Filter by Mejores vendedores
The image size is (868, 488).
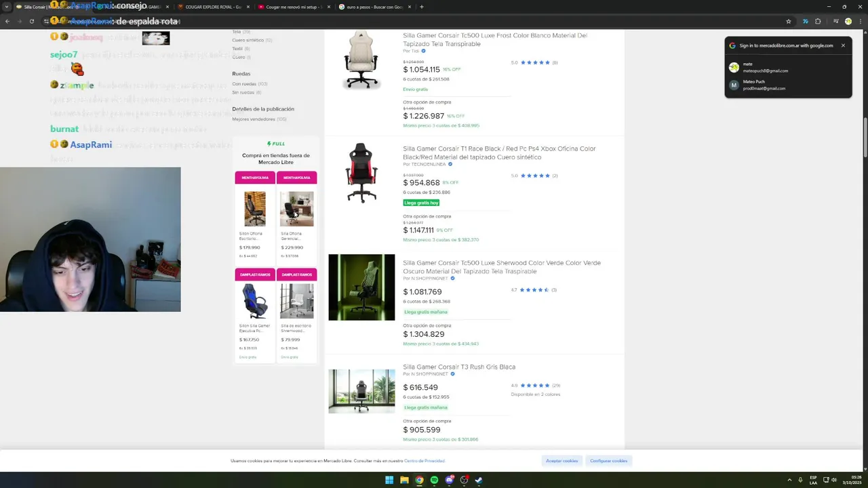pyautogui.click(x=259, y=119)
